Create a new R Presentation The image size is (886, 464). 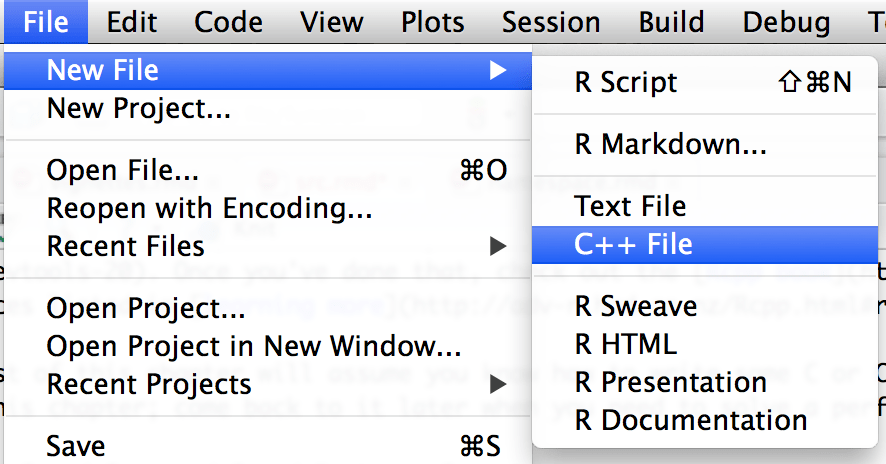pos(705,383)
